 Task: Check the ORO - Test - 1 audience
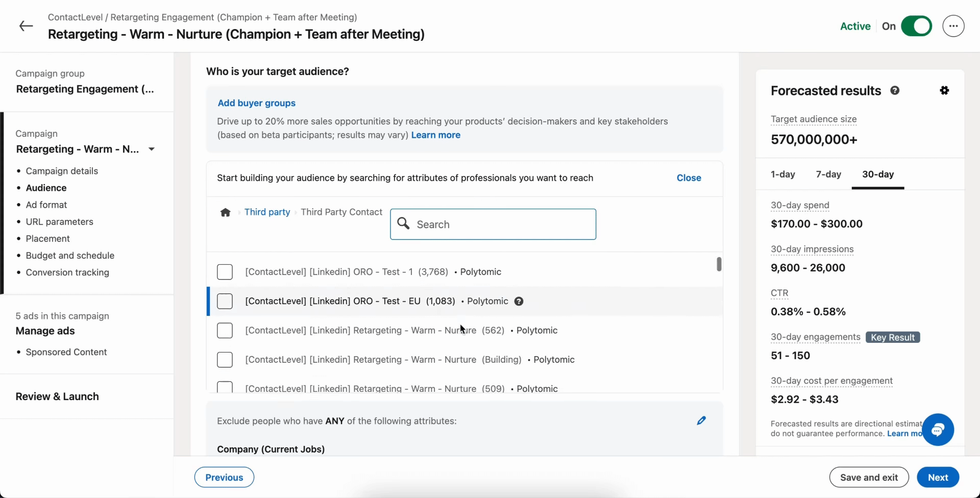point(225,272)
